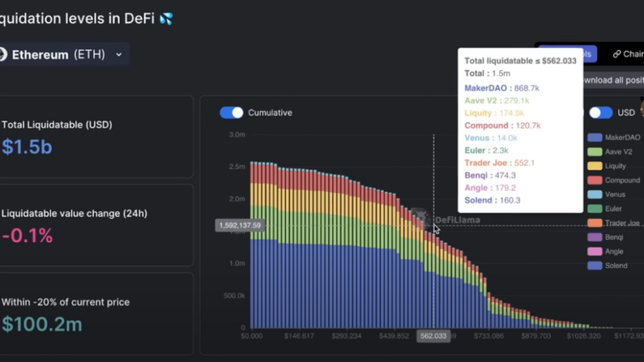Viewport: 644px width, 362px height.
Task: Toggle the Cumulative switch
Action: point(232,113)
